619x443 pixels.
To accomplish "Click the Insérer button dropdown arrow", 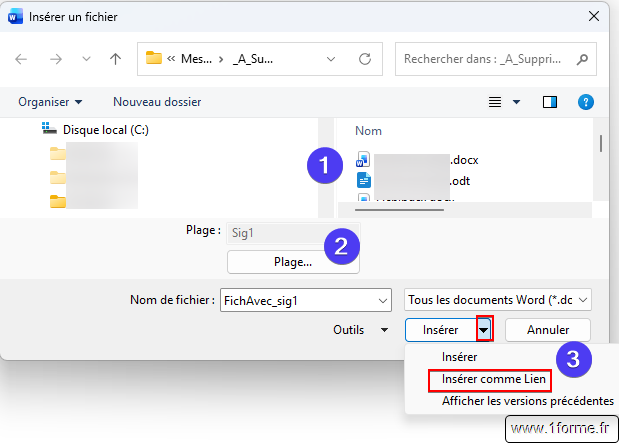I will click(484, 330).
